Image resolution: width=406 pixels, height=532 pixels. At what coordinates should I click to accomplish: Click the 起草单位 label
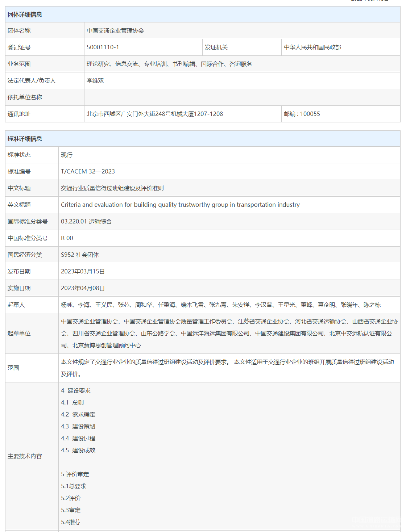click(x=19, y=334)
